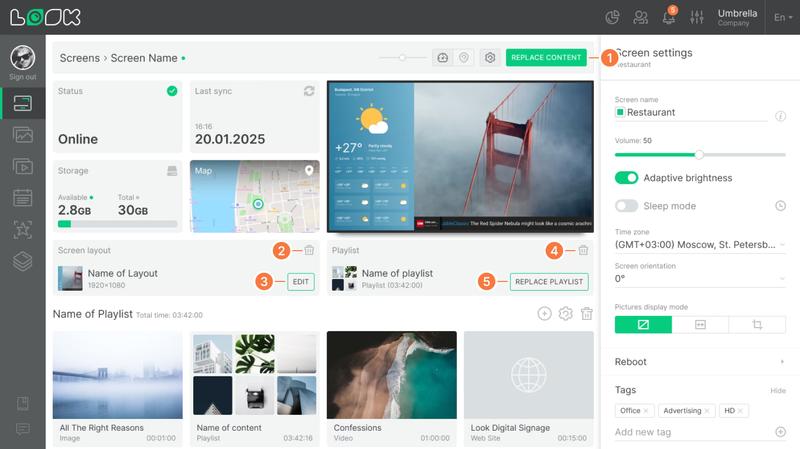
Task: Remove the Advertising tag
Action: point(707,411)
